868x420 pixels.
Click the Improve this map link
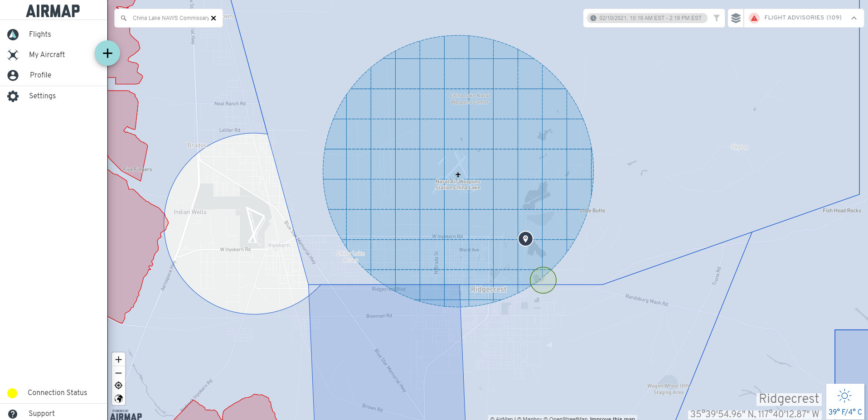[x=612, y=418]
